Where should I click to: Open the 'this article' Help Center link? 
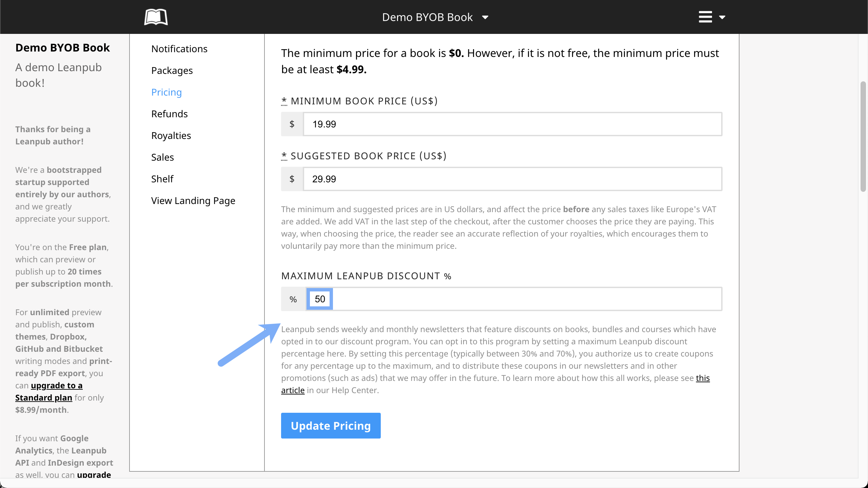(703, 378)
